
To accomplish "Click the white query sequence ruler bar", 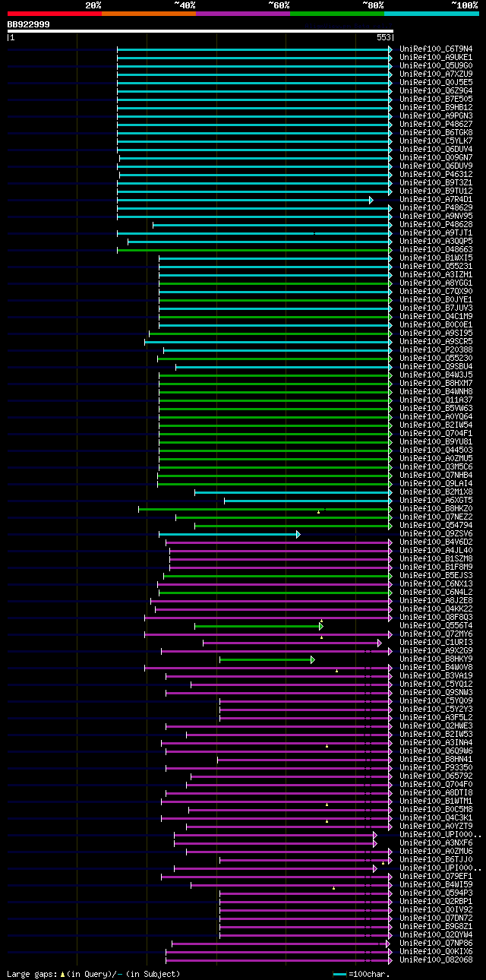I will tap(200, 31).
